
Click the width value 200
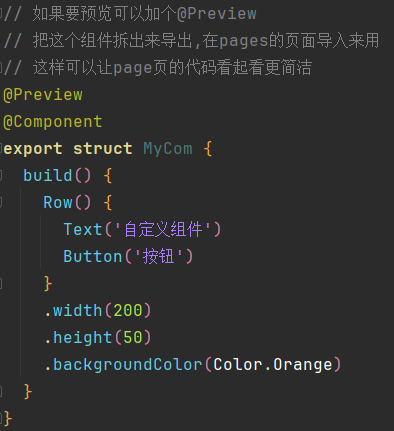128,310
